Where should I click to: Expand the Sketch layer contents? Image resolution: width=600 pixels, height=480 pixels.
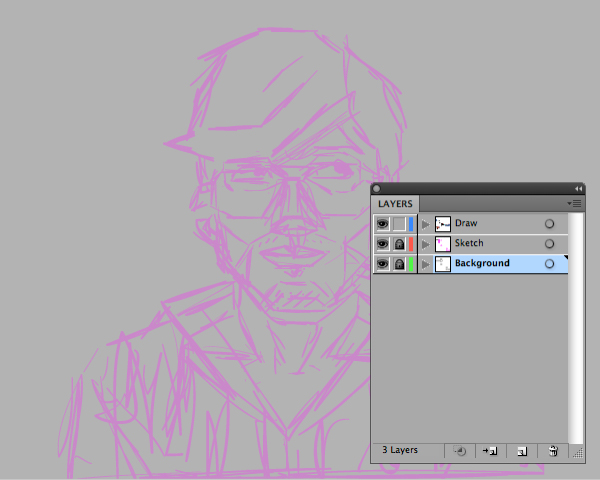(425, 244)
